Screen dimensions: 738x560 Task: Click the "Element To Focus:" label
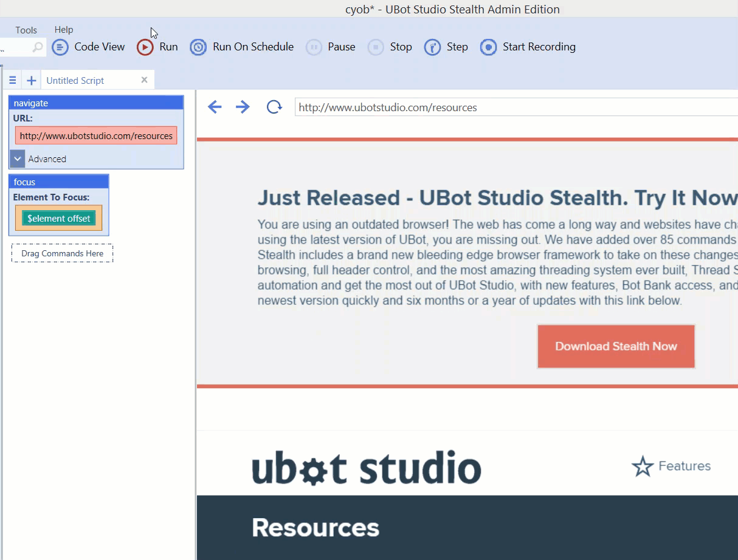pos(51,197)
